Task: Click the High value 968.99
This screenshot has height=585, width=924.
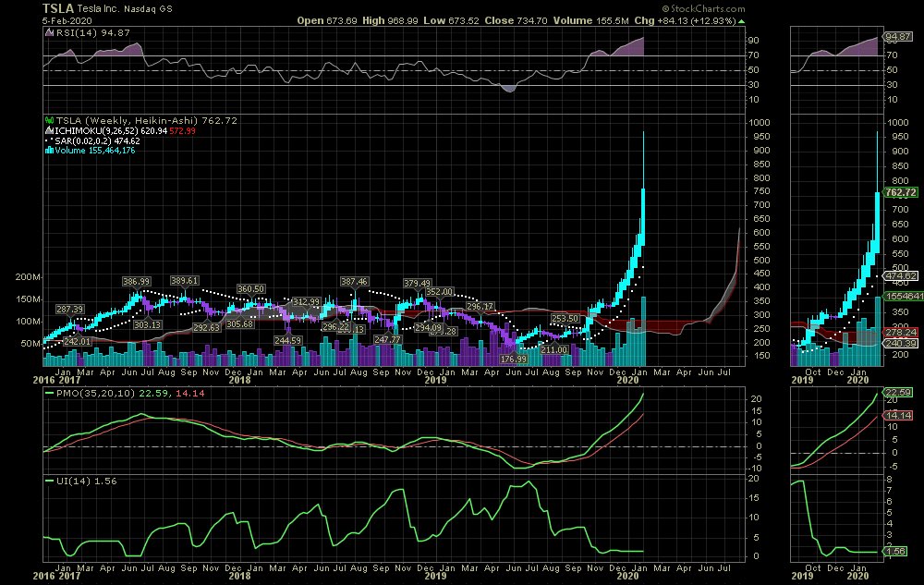Action: 403,20
